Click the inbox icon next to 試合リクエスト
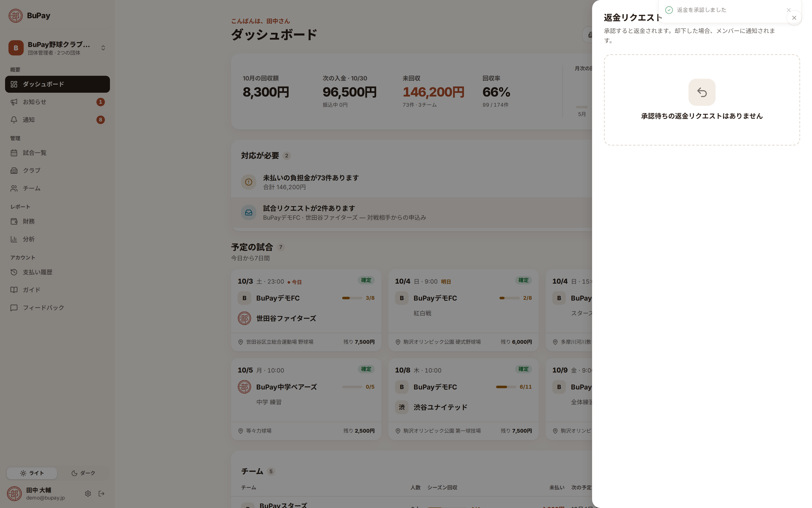 coord(249,213)
